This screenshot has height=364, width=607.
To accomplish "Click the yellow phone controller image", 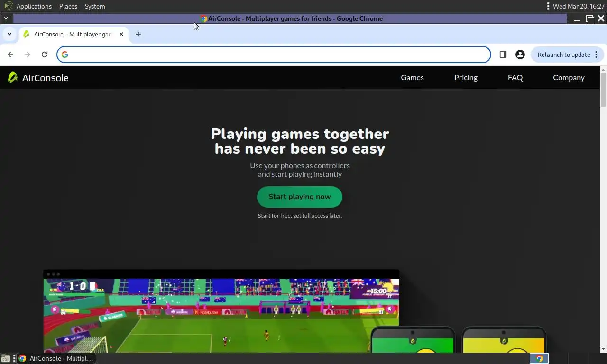I will (504, 340).
